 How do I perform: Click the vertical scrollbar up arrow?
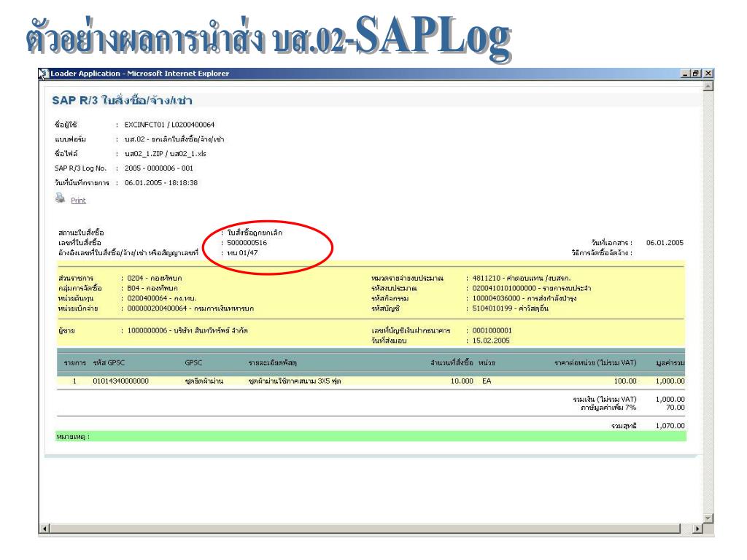pyautogui.click(x=708, y=87)
